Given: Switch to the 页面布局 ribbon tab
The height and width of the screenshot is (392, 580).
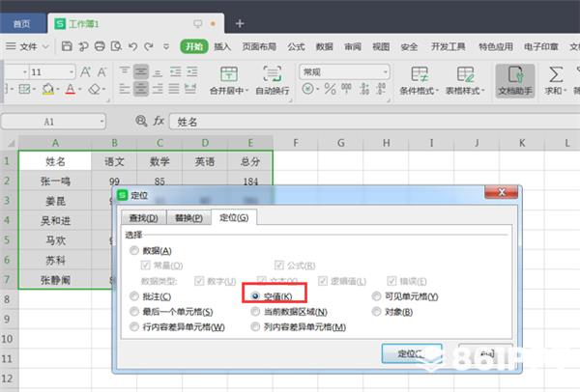Looking at the screenshot, I should [259, 46].
